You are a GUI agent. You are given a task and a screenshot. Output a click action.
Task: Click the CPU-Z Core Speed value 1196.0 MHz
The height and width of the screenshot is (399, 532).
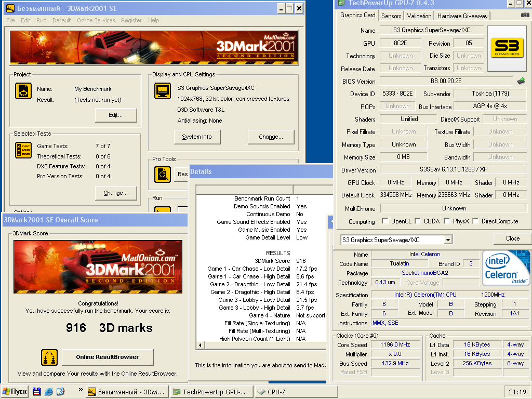(x=395, y=345)
